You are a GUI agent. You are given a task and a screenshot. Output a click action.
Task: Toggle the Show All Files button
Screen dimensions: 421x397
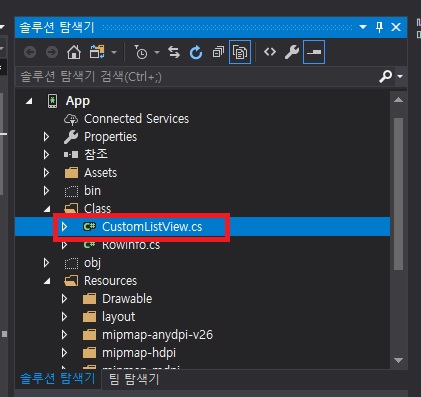click(x=240, y=52)
